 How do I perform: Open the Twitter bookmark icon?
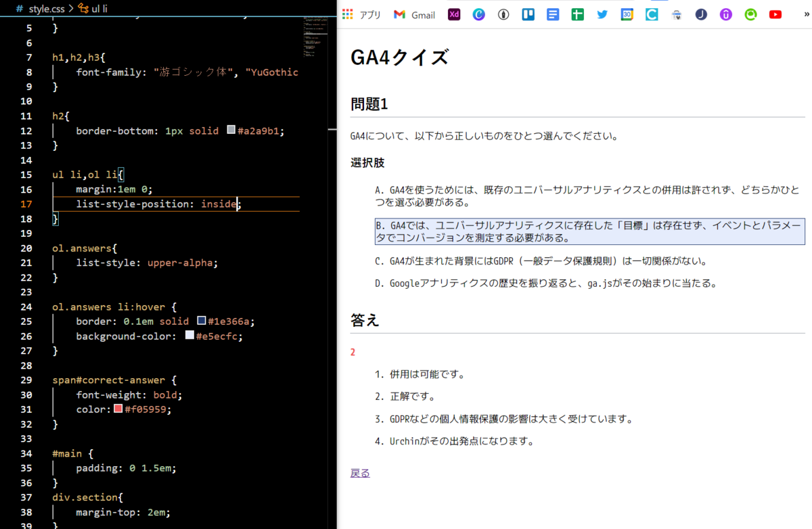tap(602, 14)
